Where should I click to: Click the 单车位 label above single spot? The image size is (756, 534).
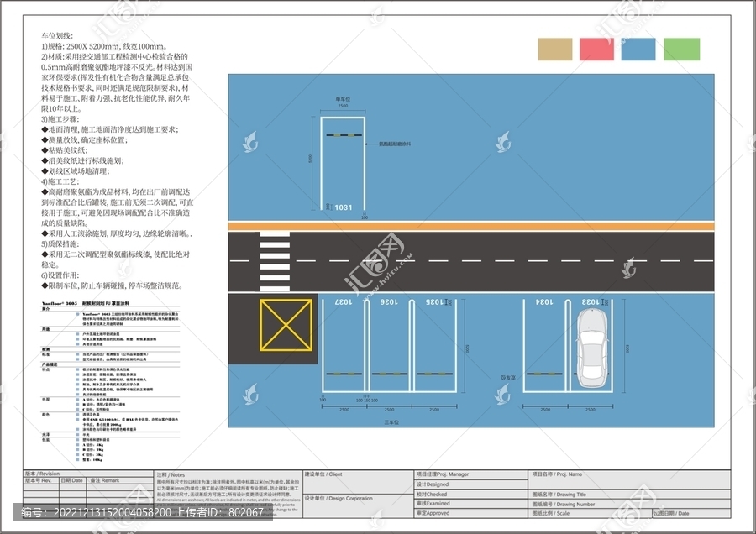[343, 99]
